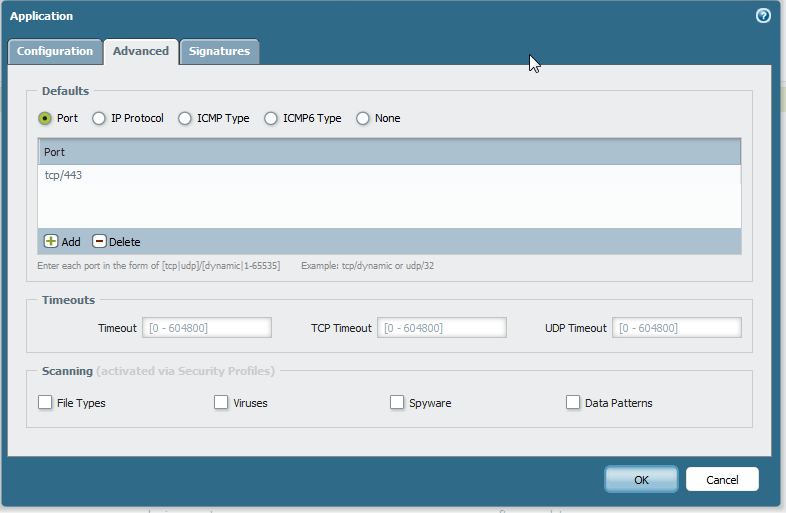Image resolution: width=786 pixels, height=513 pixels.
Task: Select the tcp/443 port entry
Action: pos(63,175)
